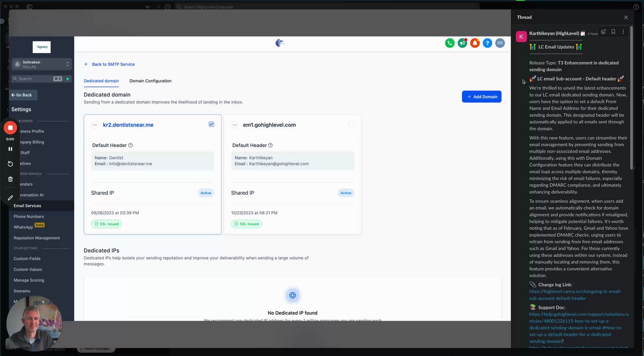Image resolution: width=644 pixels, height=356 pixels.
Task: Stop recording with the red stop button
Action: (10, 128)
